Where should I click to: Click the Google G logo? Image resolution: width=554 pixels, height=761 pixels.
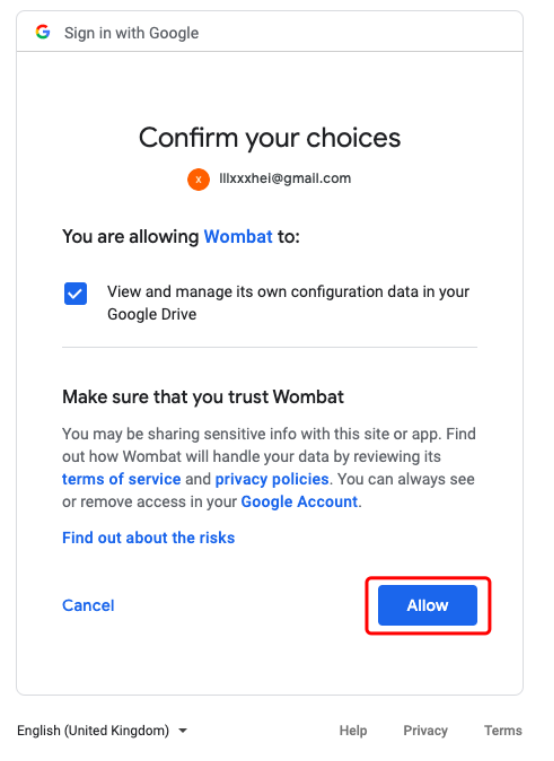(43, 32)
